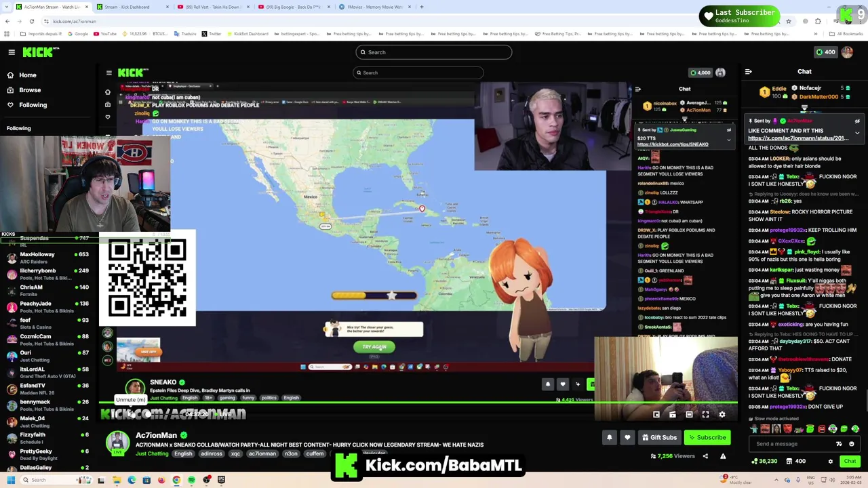
Task: Open ChrisAM channel in sidebar
Action: pos(47,291)
